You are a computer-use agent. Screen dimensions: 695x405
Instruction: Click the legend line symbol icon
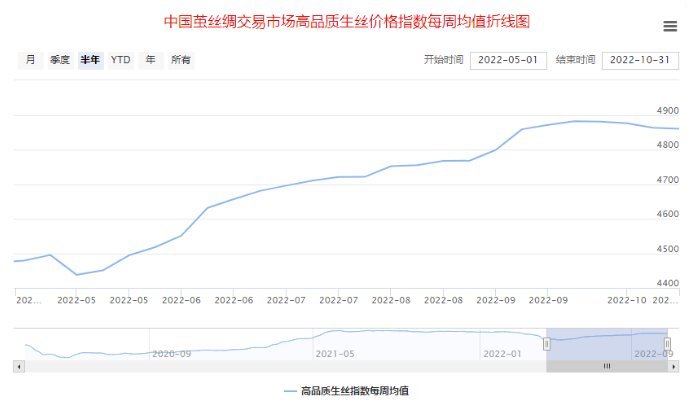290,391
